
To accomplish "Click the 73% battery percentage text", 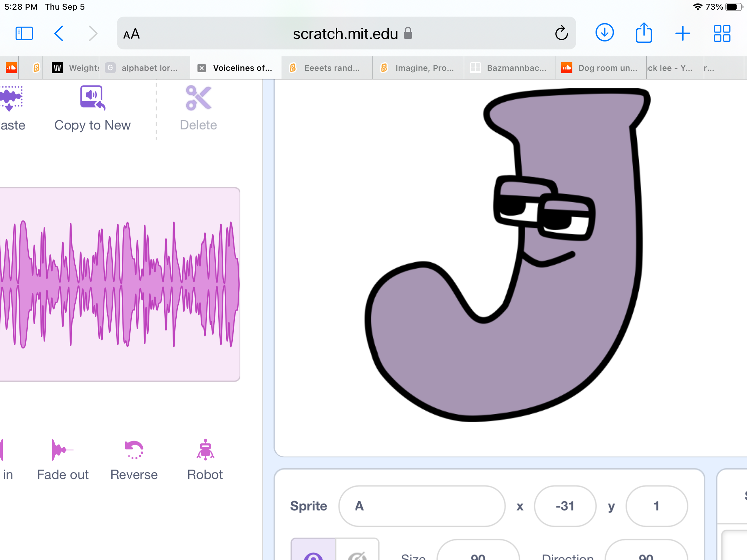I will pyautogui.click(x=714, y=7).
